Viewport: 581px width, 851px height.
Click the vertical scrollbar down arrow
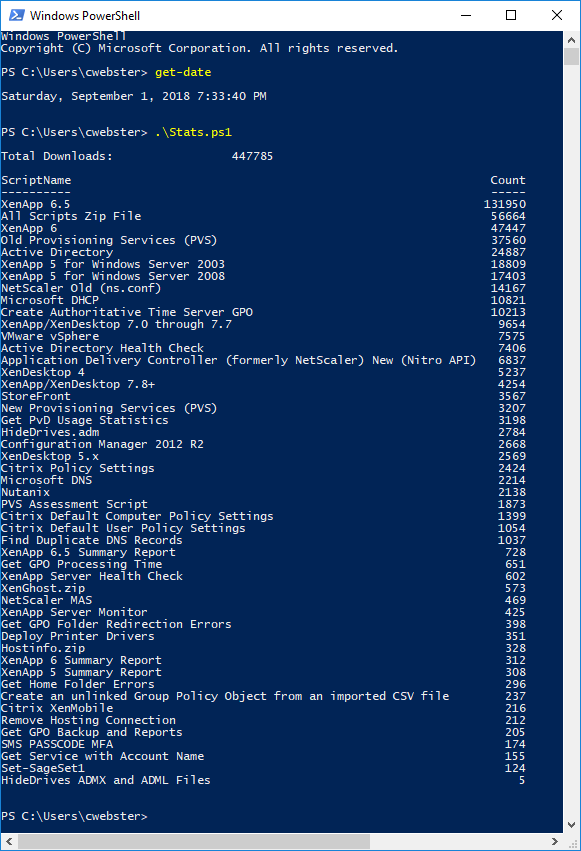pos(571,825)
